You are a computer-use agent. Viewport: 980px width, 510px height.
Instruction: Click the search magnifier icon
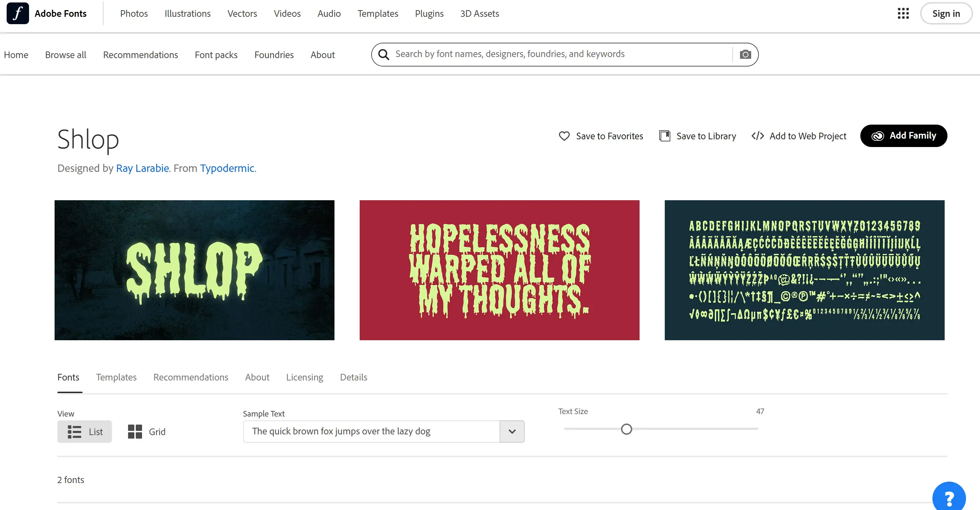[383, 54]
